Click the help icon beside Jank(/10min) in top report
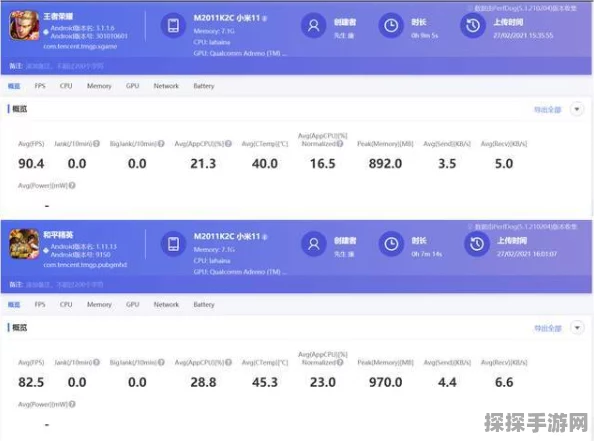The height and width of the screenshot is (441, 594). [97, 144]
